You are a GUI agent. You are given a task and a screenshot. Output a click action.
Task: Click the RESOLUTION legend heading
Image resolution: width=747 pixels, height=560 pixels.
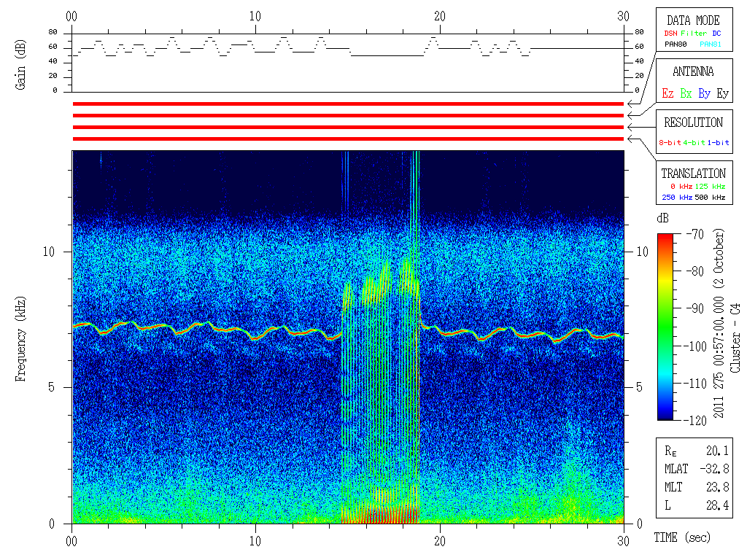coord(693,122)
